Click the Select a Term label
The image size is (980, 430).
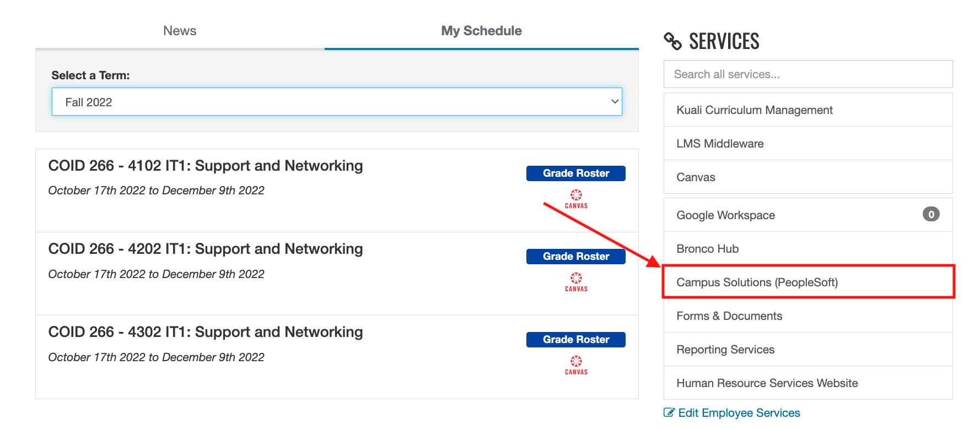[x=90, y=75]
